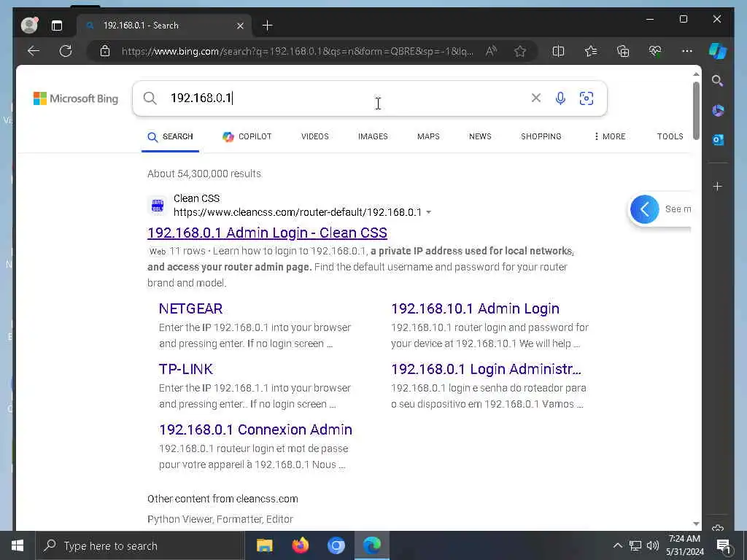The image size is (747, 560).
Task: Open the NETGEAR sublink
Action: (x=190, y=308)
